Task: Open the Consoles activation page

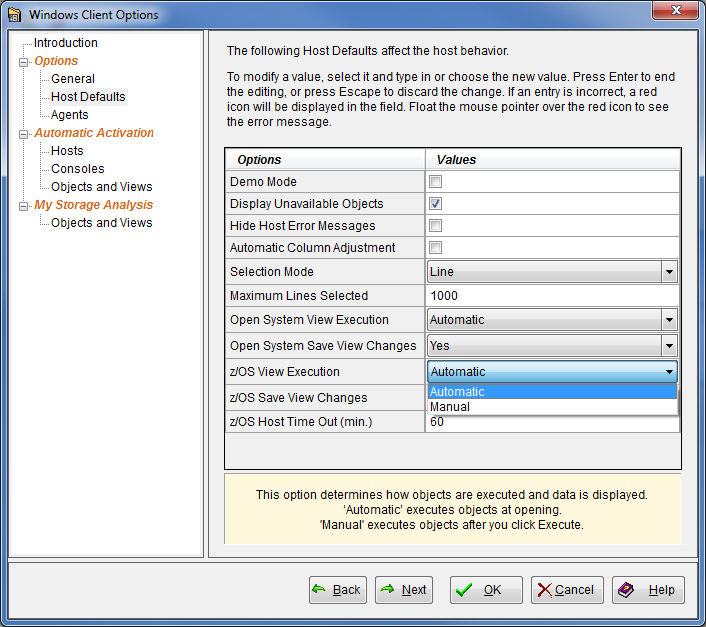Action: point(77,169)
